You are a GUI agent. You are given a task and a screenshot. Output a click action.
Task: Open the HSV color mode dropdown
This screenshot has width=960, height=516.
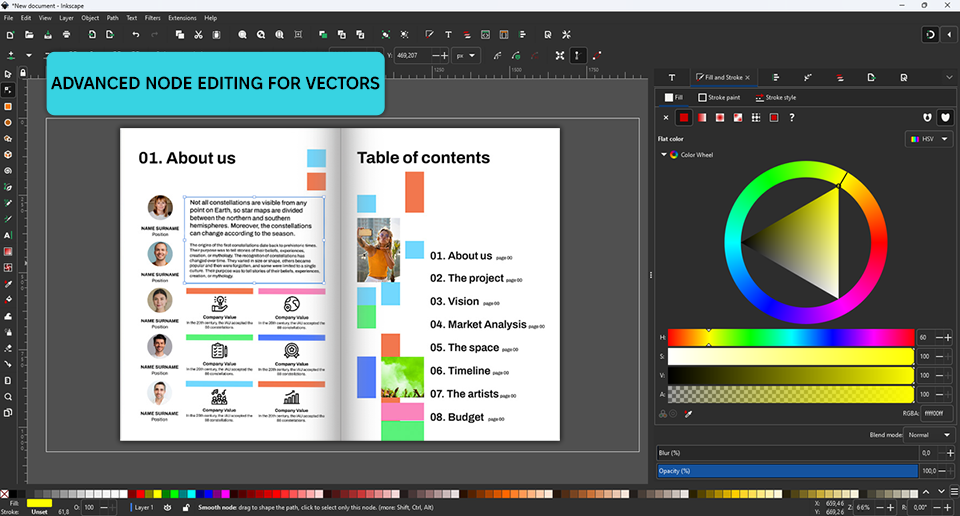tap(929, 139)
